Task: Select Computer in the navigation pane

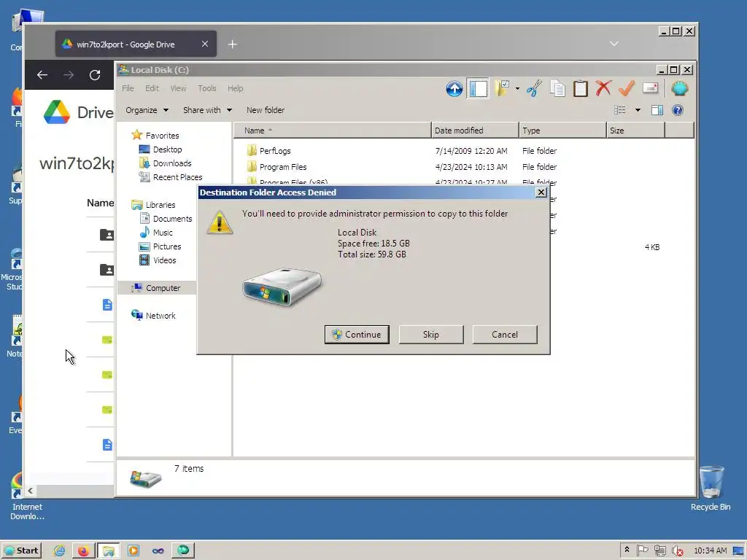Action: [156, 287]
